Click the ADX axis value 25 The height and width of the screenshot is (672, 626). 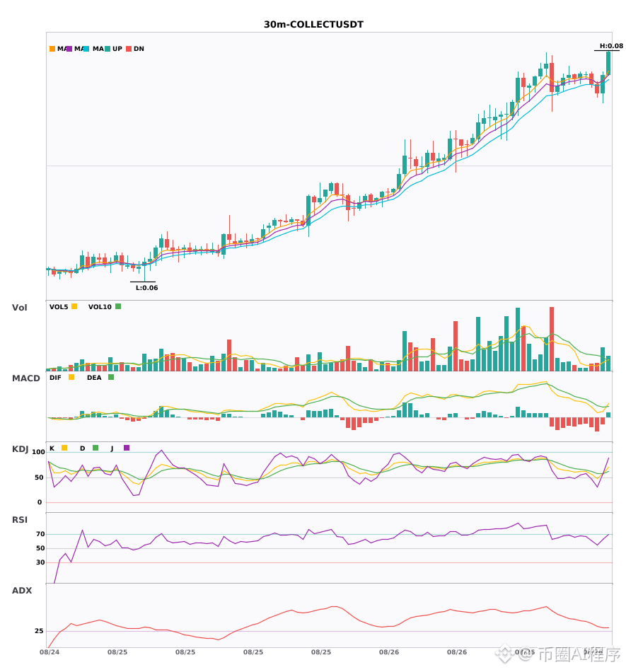click(39, 631)
